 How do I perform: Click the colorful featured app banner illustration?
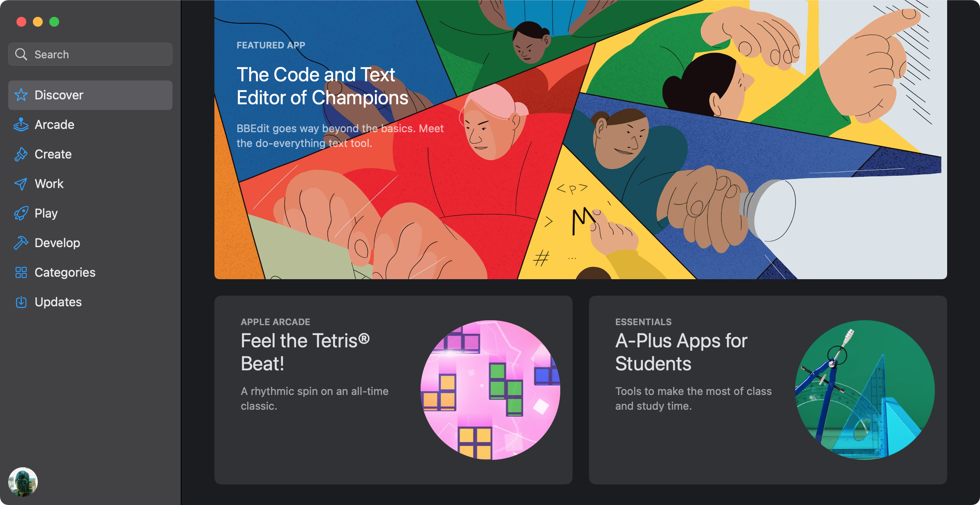click(581, 140)
